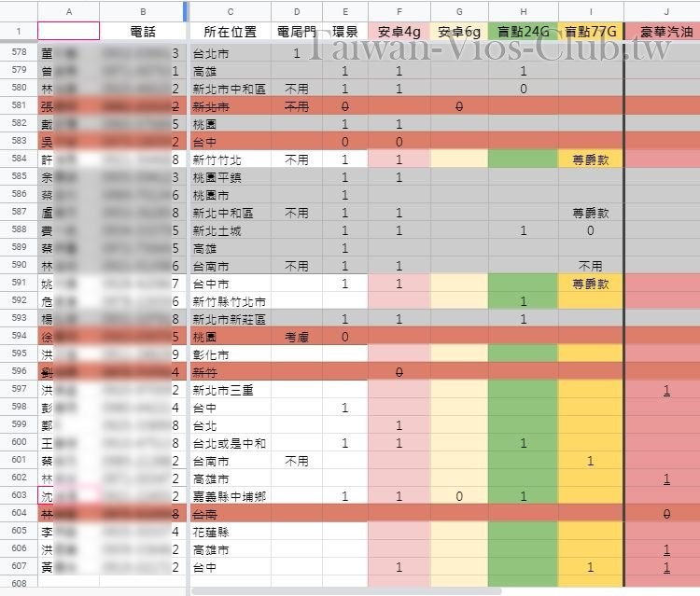Select column E header

345,11
